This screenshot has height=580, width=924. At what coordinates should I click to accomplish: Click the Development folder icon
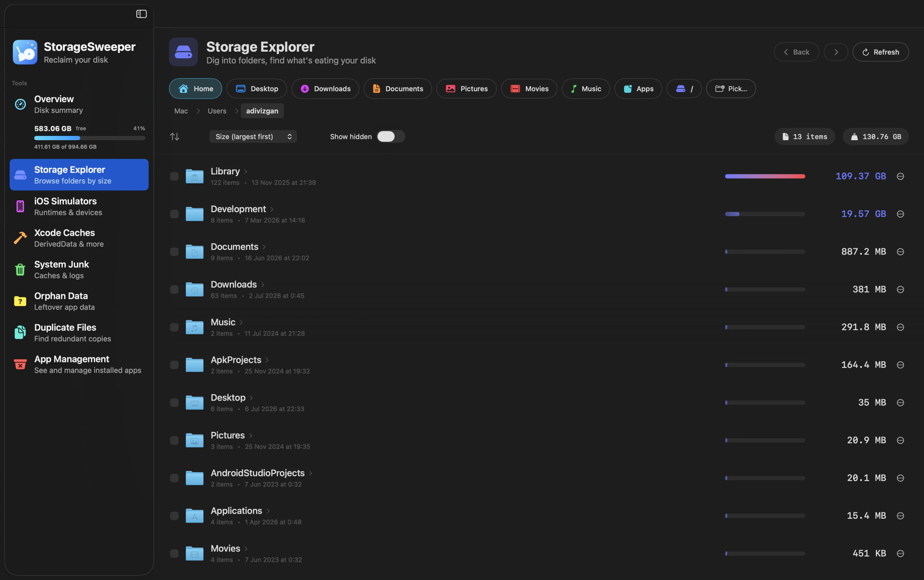coord(194,214)
